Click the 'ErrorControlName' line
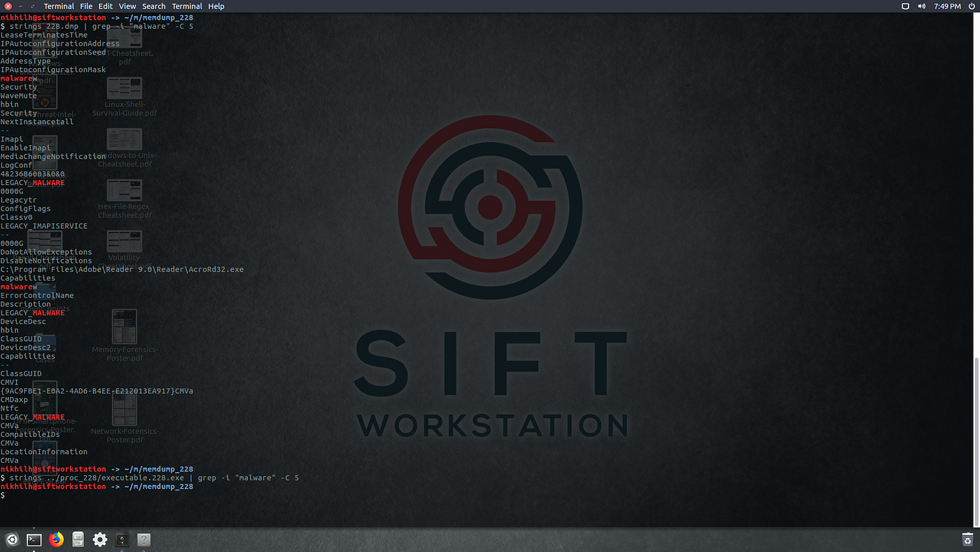Image resolution: width=980 pixels, height=552 pixels. click(x=37, y=295)
